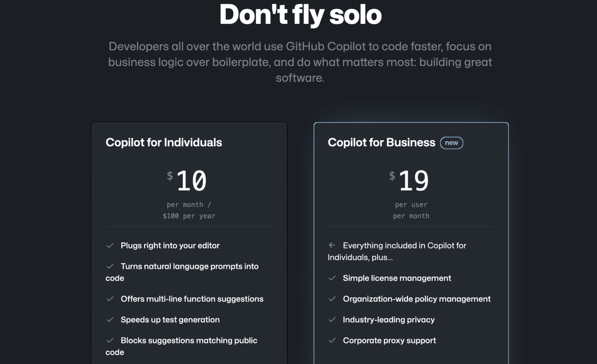The height and width of the screenshot is (364, 597).
Task: Click left arrow icon before Everything included
Action: (x=332, y=245)
